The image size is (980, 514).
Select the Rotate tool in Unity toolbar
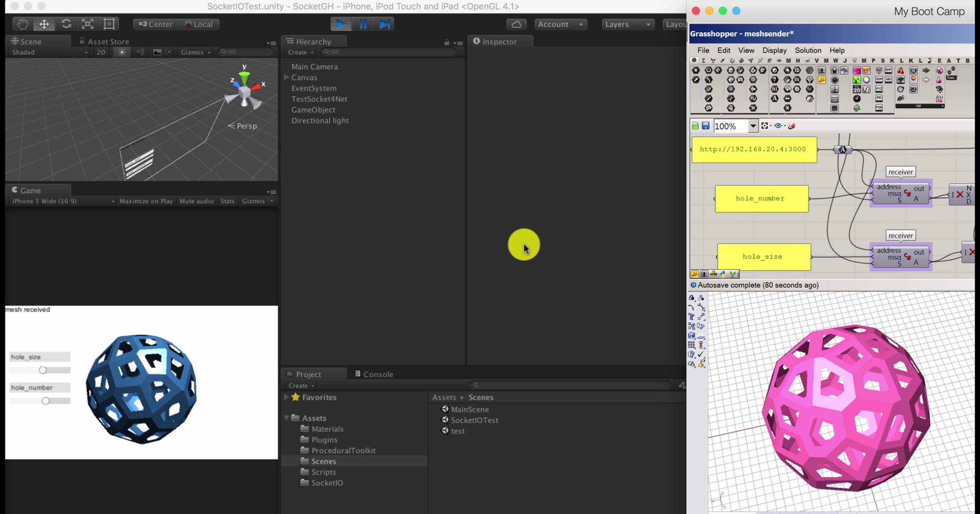click(x=66, y=24)
